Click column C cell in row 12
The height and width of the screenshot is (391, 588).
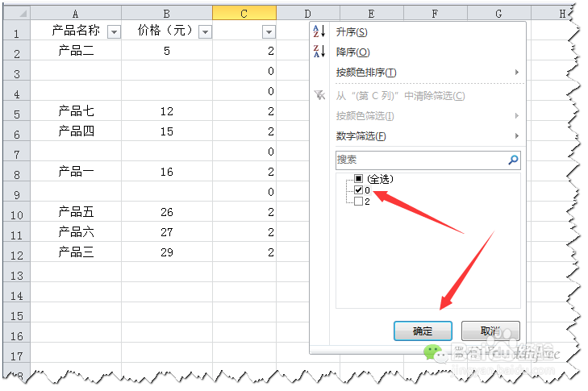[x=244, y=252]
